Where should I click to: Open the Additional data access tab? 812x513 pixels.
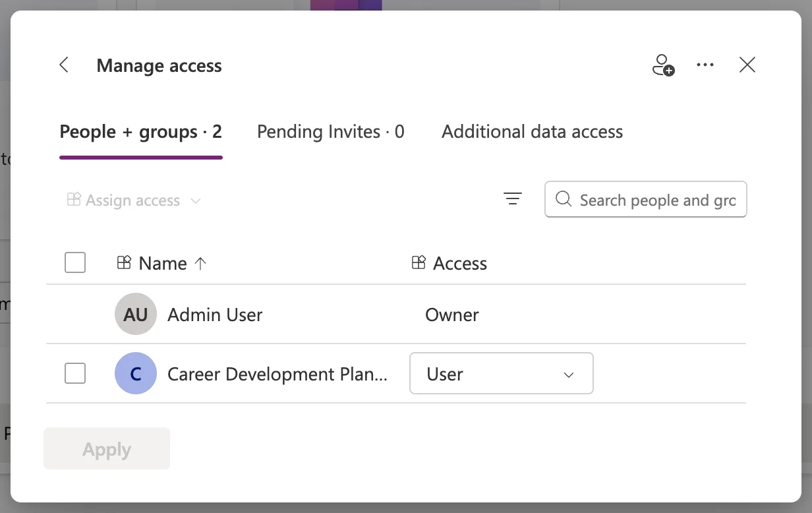click(533, 133)
